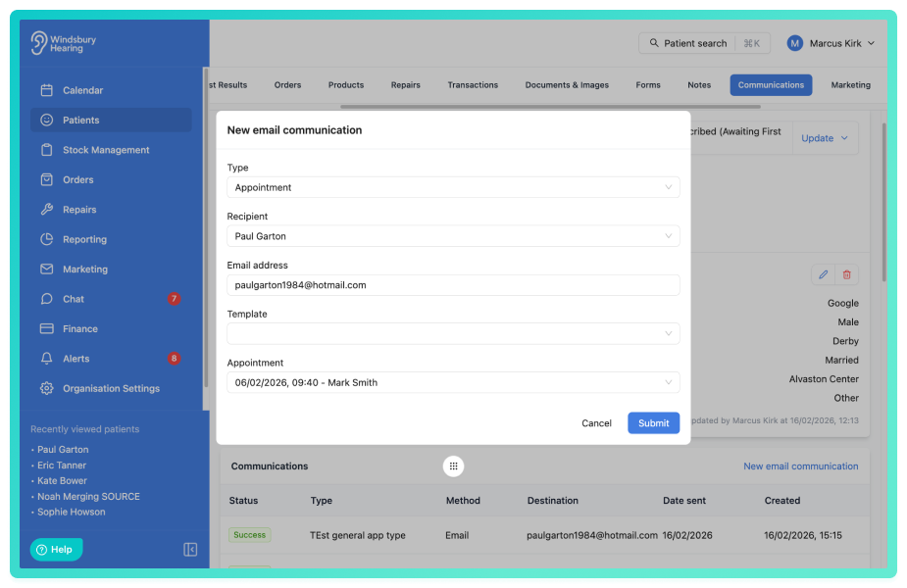Open Repairs wrench icon in sidebar
The image size is (907, 588).
point(47,210)
